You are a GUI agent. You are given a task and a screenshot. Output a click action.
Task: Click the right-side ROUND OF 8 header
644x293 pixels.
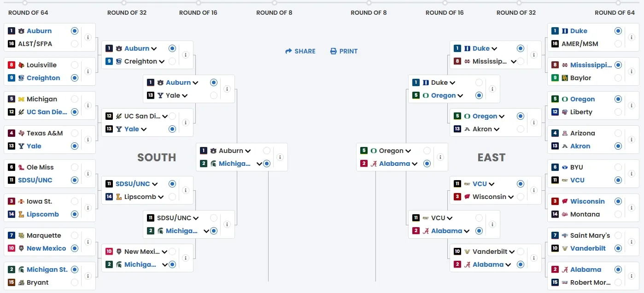[369, 12]
